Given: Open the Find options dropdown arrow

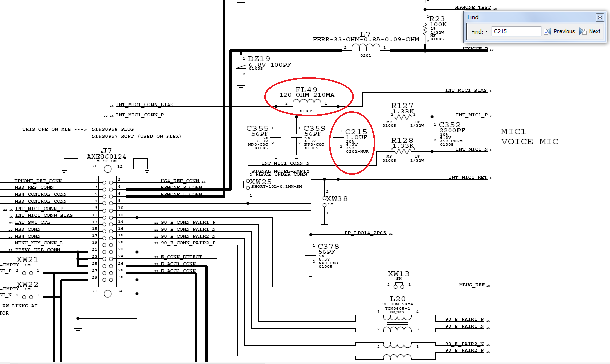Looking at the screenshot, I should coord(487,31).
